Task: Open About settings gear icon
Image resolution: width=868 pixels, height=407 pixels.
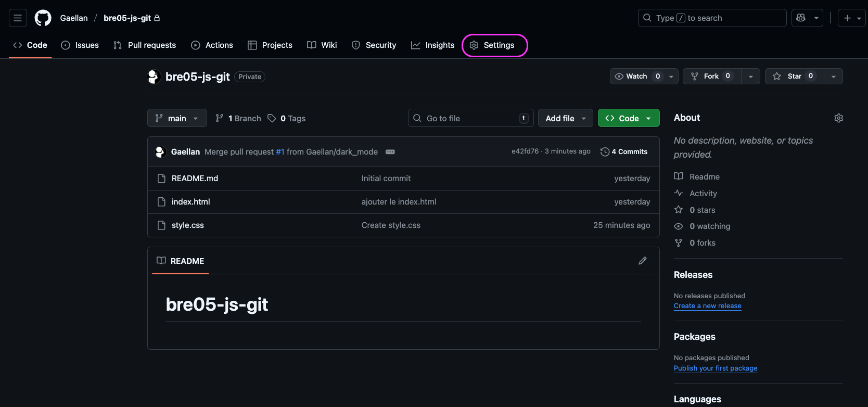Action: point(838,118)
